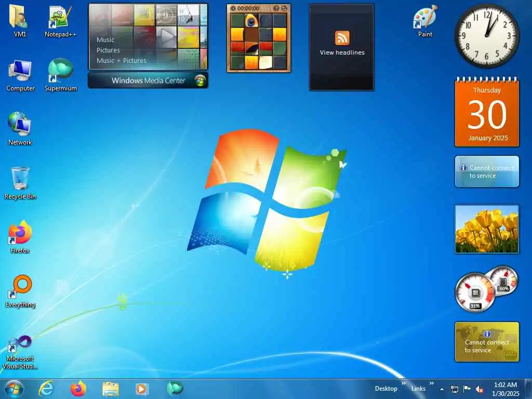This screenshot has height=399, width=532.
Task: Open Supermium from the taskbar
Action: click(175, 388)
